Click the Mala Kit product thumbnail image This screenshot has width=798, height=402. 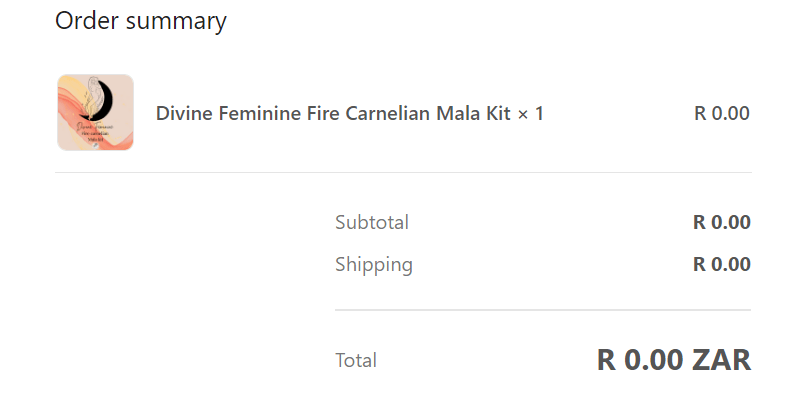click(95, 113)
